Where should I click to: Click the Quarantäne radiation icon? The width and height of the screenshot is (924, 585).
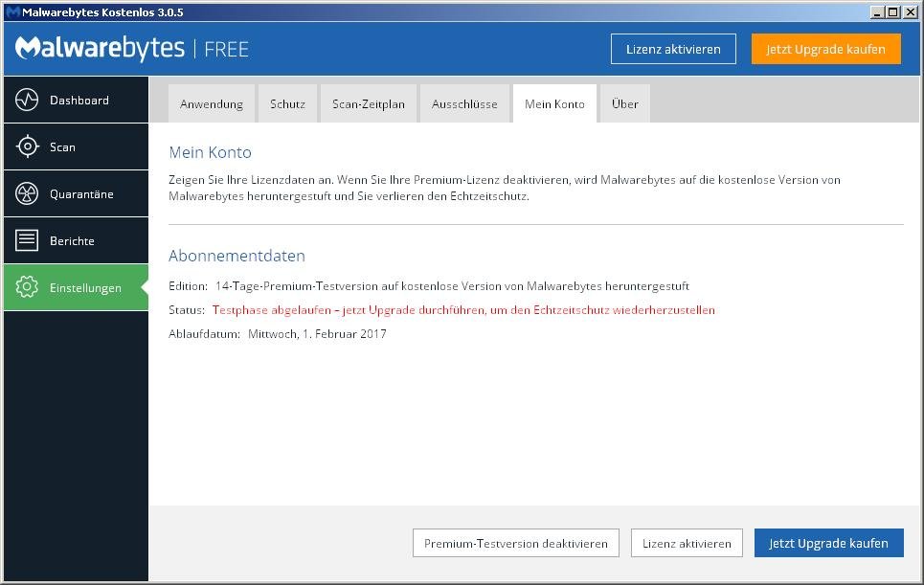click(27, 193)
